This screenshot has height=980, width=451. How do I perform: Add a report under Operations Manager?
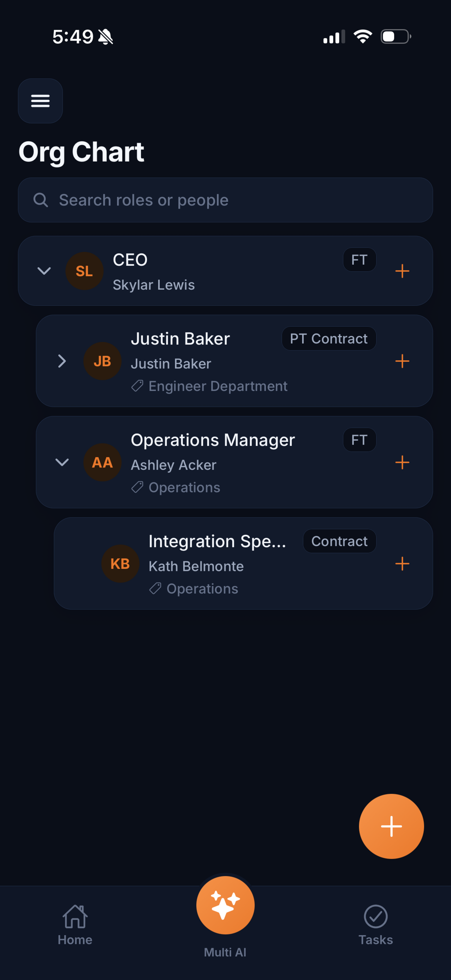point(402,462)
